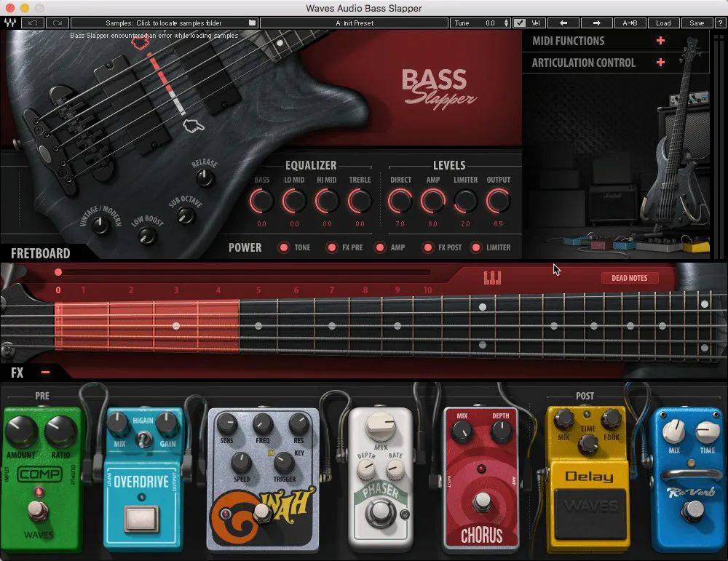The width and height of the screenshot is (728, 561).
Task: Collapse the FX section with minus
Action: [x=45, y=373]
